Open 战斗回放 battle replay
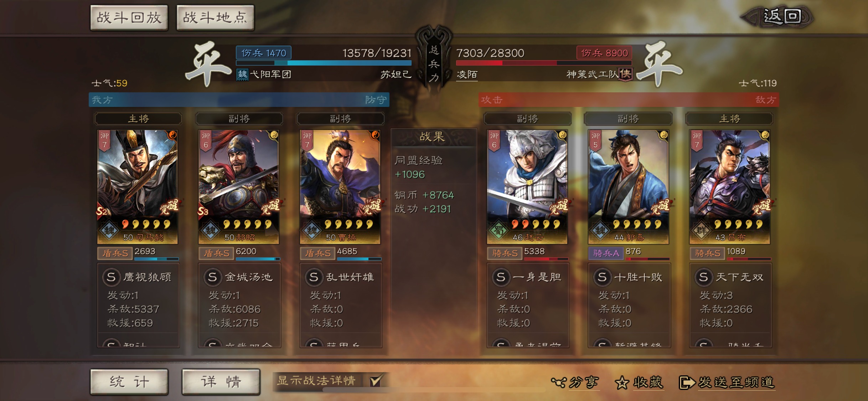The image size is (868, 401). point(129,17)
